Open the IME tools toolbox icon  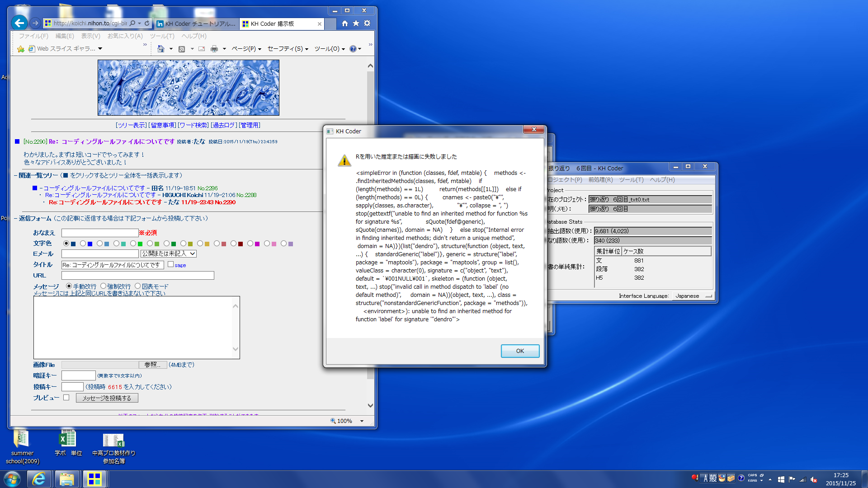pos(731,478)
